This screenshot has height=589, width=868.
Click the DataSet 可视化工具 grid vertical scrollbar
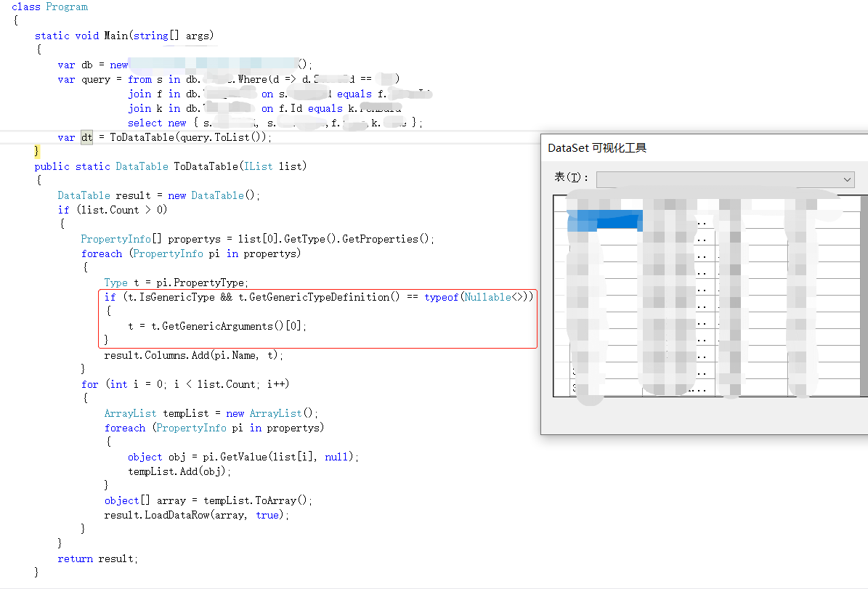pyautogui.click(x=864, y=296)
